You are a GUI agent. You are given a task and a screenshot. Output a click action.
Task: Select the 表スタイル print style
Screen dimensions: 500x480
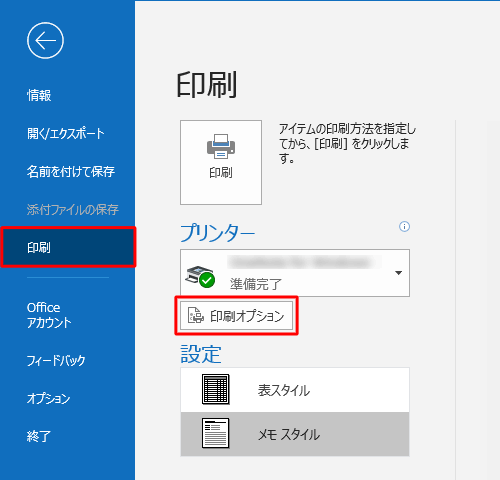pos(295,390)
